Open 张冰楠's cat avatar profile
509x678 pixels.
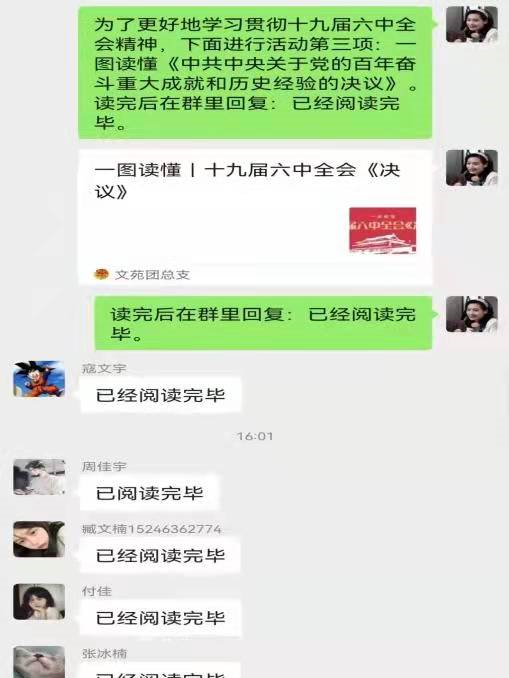click(39, 662)
